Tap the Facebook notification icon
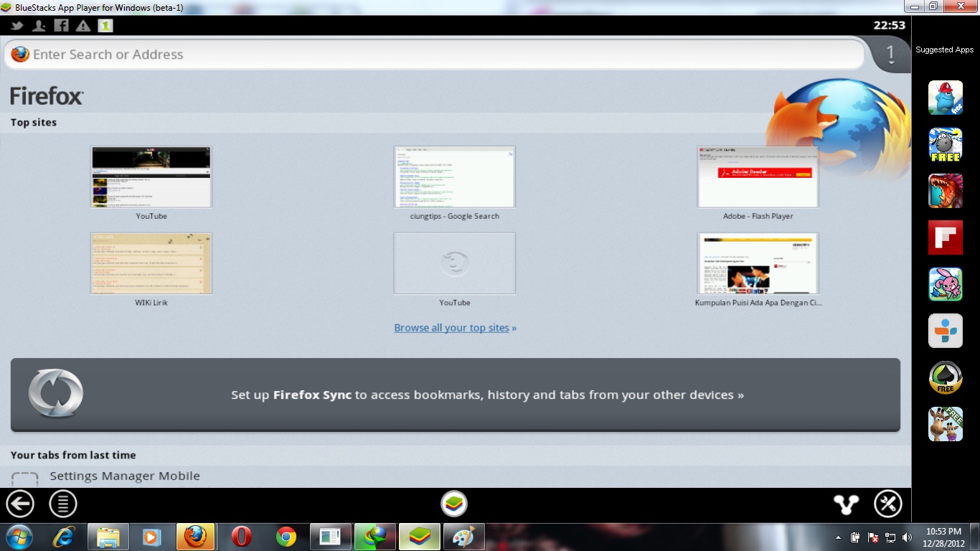Viewport: 980px width, 551px height. click(61, 26)
